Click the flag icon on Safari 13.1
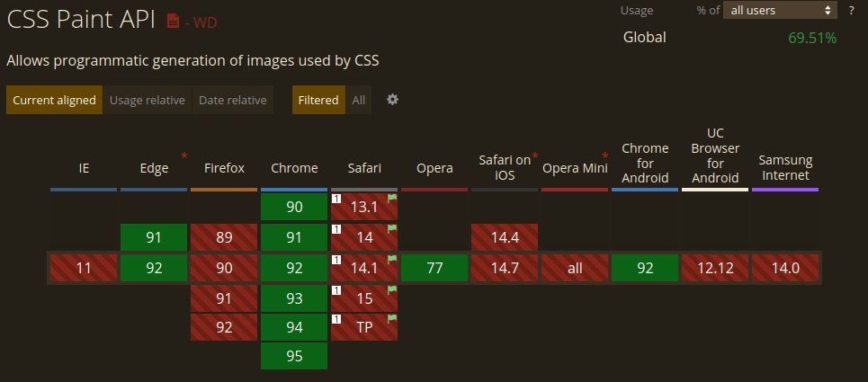This screenshot has width=868, height=382. click(392, 198)
